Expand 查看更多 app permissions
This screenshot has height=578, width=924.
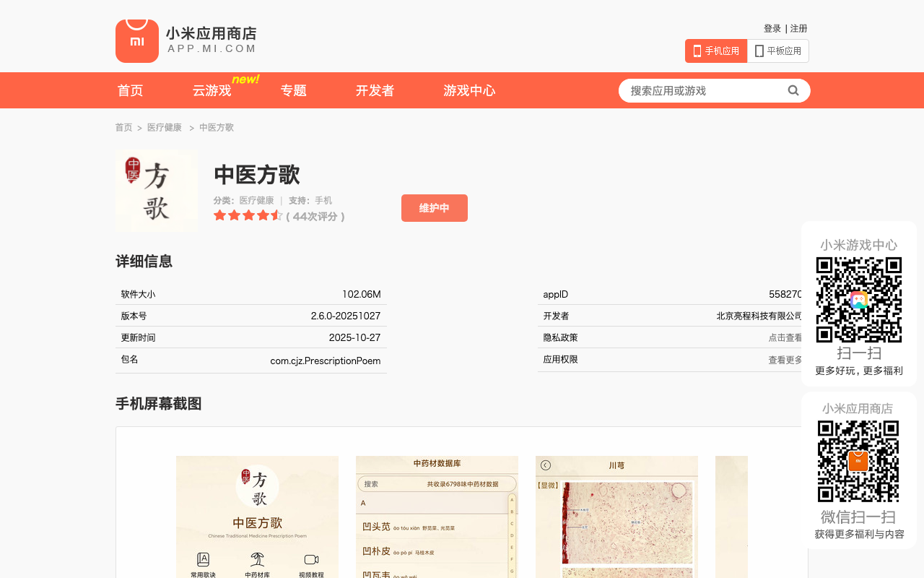(x=785, y=359)
